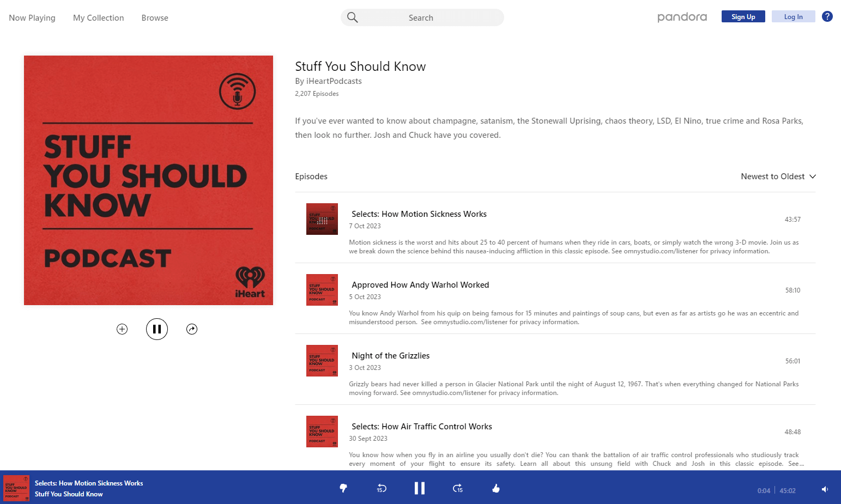Open 'Selects: How Motion Sickness Works' episode title
This screenshot has width=841, height=504.
(419, 214)
